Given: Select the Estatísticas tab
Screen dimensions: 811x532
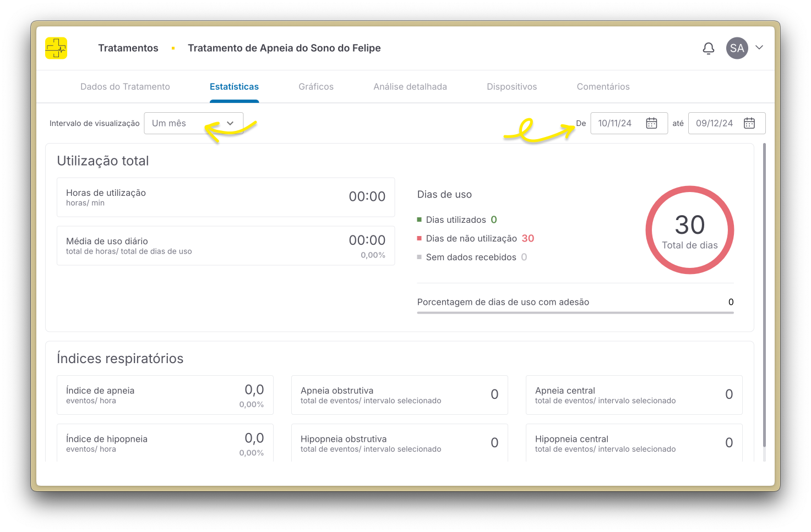Looking at the screenshot, I should pyautogui.click(x=234, y=86).
